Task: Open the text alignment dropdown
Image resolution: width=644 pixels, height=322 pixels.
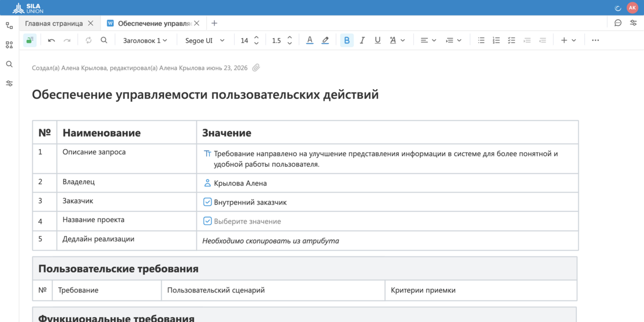Action: [x=428, y=40]
